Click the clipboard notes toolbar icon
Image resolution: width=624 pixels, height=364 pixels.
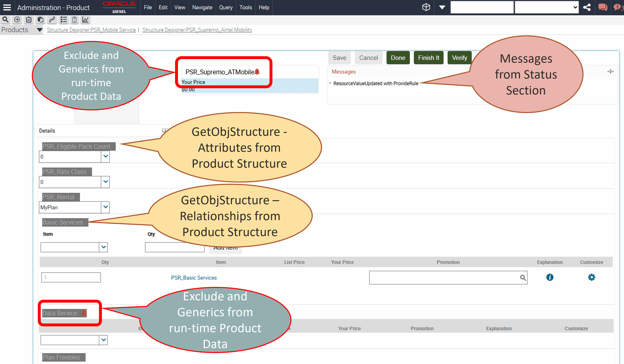(75, 20)
